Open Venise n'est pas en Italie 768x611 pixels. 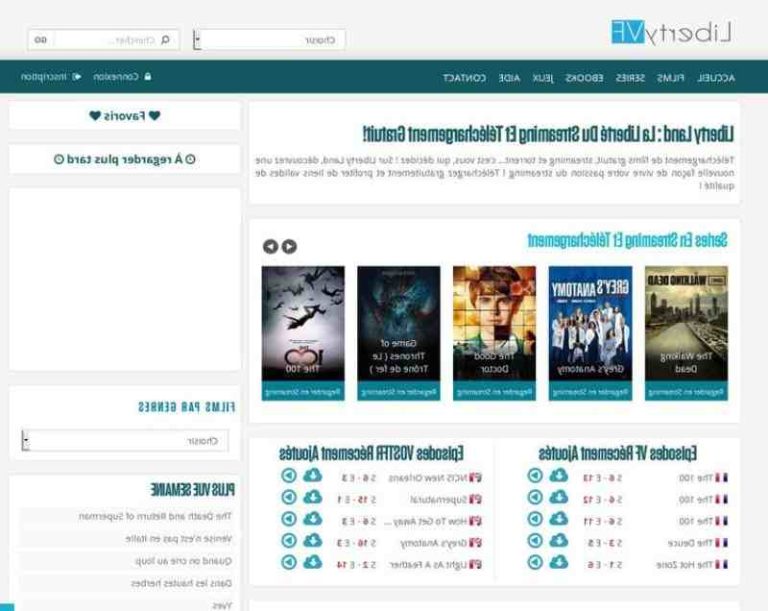178,538
